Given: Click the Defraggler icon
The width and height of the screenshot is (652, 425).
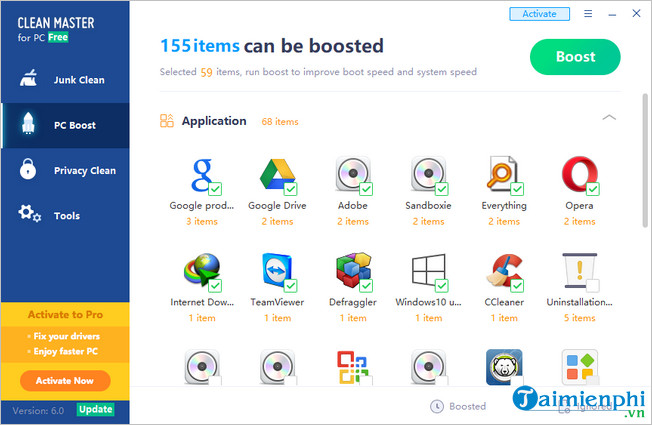Looking at the screenshot, I should click(352, 272).
